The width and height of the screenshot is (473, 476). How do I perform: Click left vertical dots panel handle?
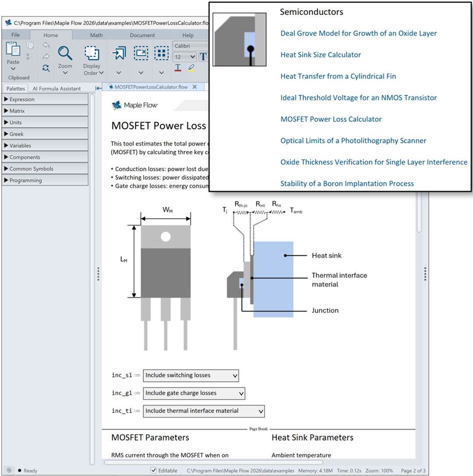tap(98, 274)
